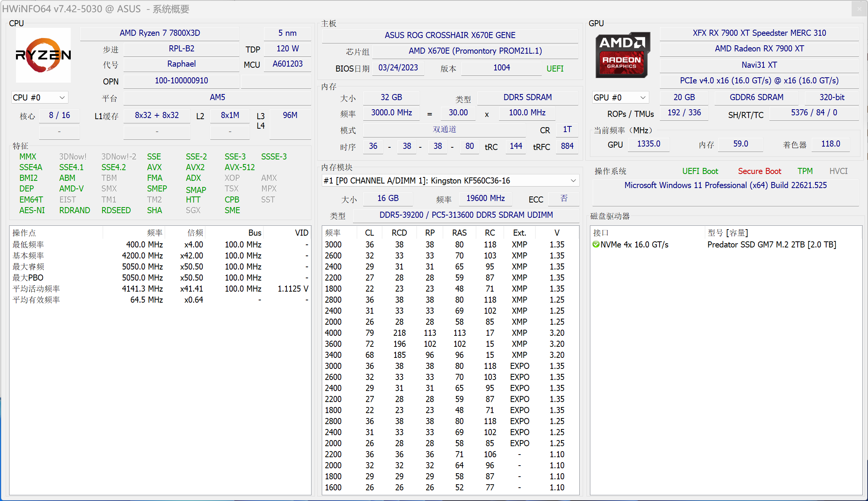This screenshot has width=868, height=501.
Task: Click the Predator SSD GM7 M.2 2TB drive entry
Action: tap(772, 245)
